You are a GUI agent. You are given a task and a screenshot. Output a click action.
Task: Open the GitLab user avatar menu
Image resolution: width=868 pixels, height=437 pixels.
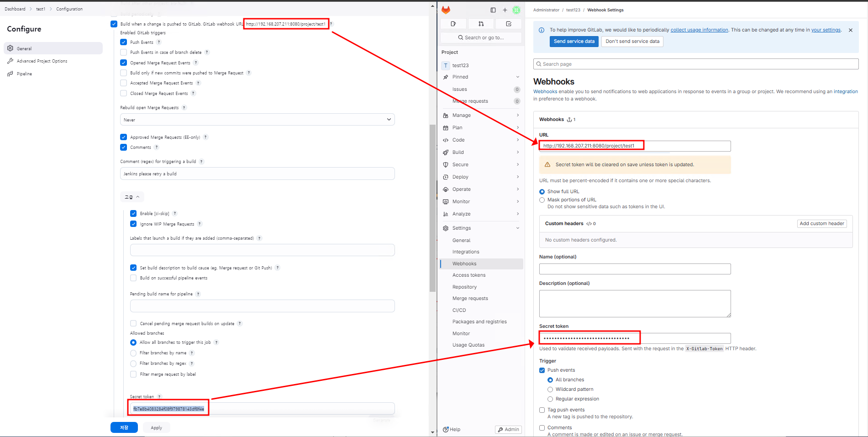coord(516,10)
